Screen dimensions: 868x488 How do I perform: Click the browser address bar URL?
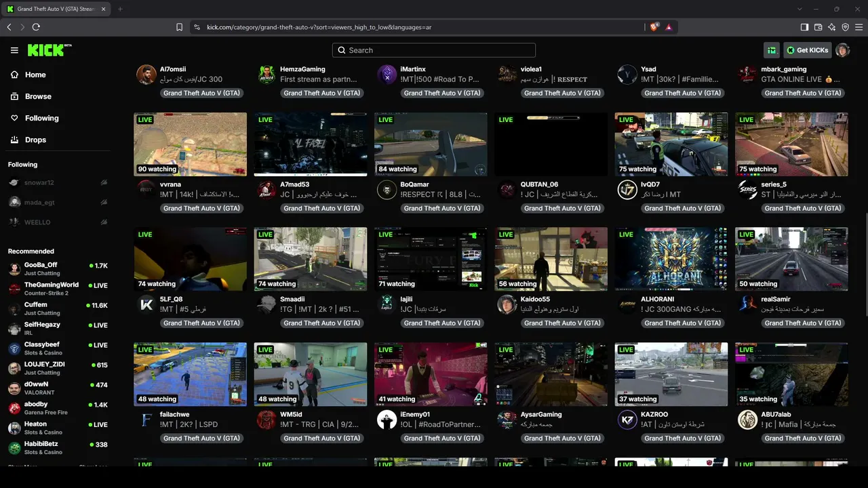coord(319,27)
